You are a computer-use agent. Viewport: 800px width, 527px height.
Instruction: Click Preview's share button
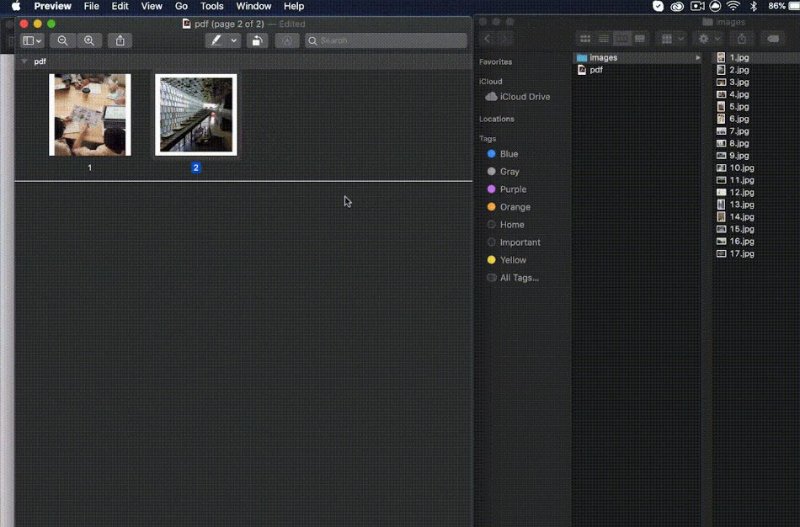click(121, 41)
